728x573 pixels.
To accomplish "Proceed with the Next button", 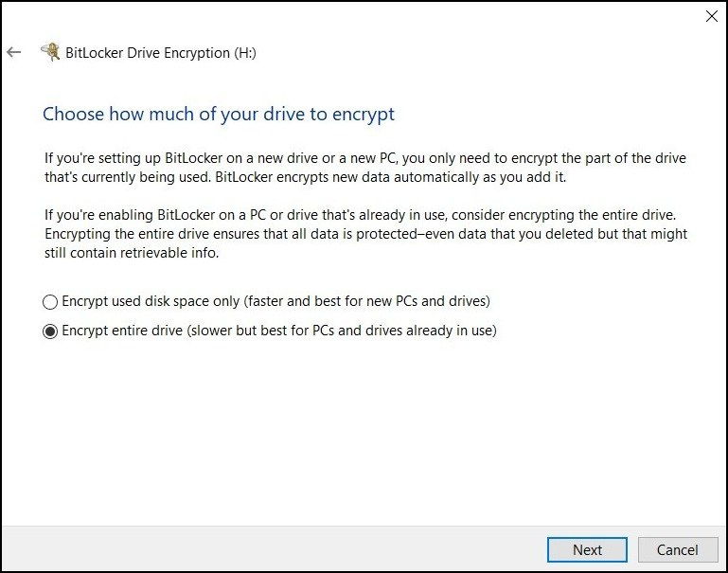I will 587,549.
